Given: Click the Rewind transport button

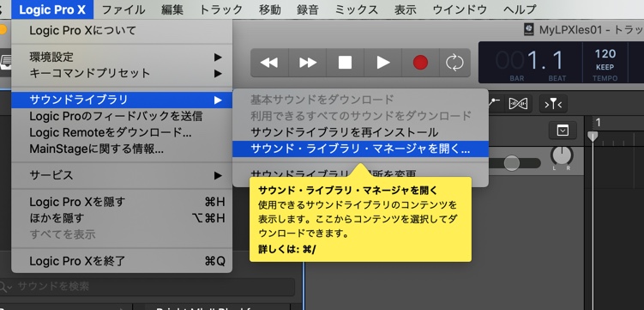Looking at the screenshot, I should pos(269,63).
